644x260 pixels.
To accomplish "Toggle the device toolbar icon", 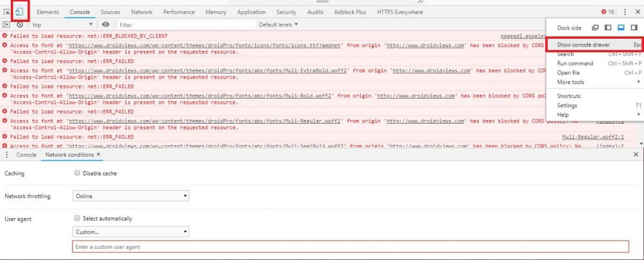I will tap(19, 13).
